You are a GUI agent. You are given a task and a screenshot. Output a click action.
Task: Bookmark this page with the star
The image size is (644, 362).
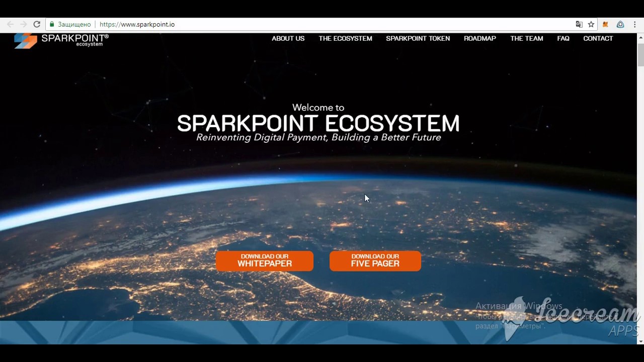[x=591, y=24]
